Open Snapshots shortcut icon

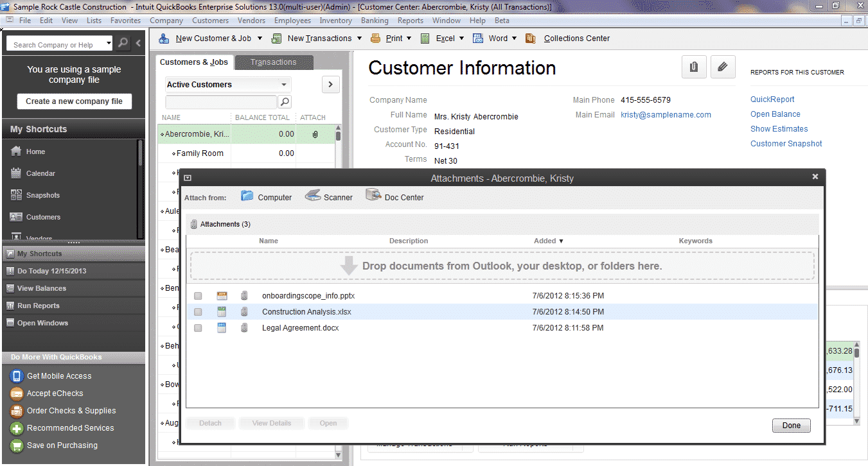click(x=17, y=195)
